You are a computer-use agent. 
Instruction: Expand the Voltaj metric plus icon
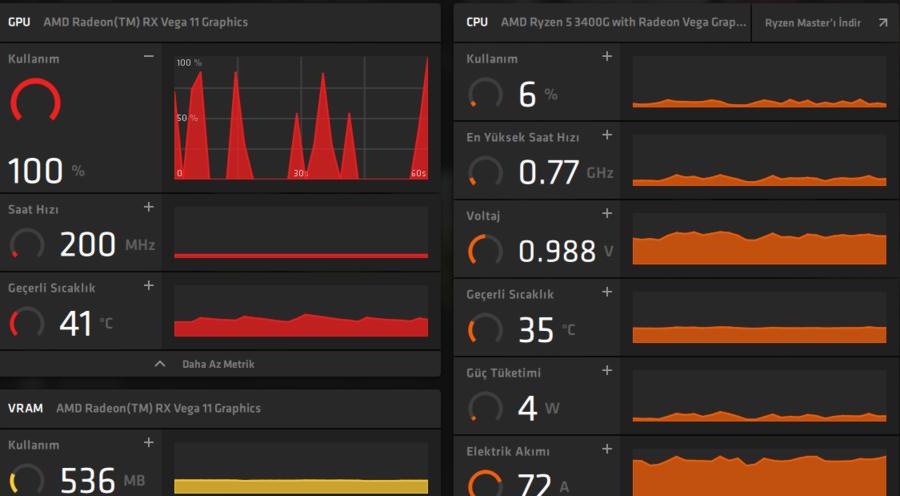coord(606,213)
